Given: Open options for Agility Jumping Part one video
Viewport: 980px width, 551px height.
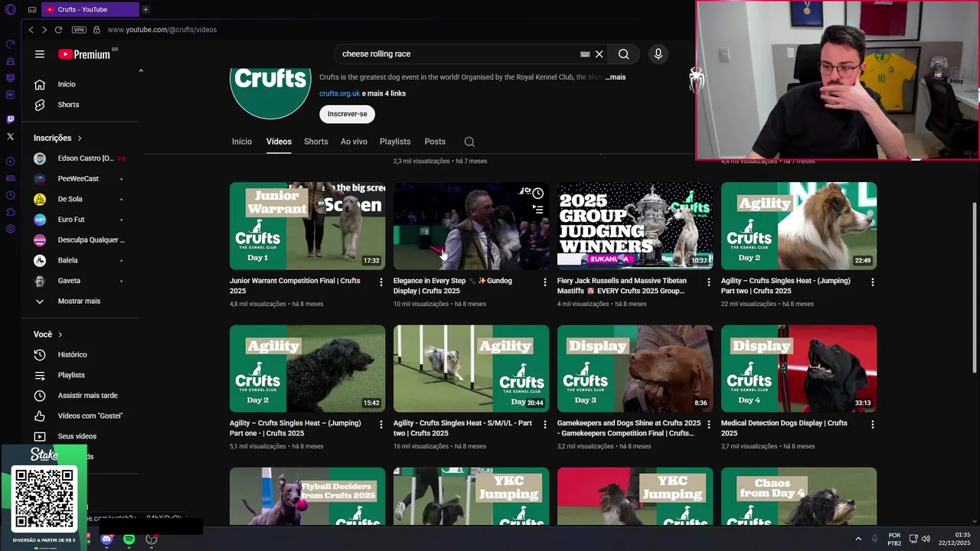Looking at the screenshot, I should pyautogui.click(x=381, y=425).
